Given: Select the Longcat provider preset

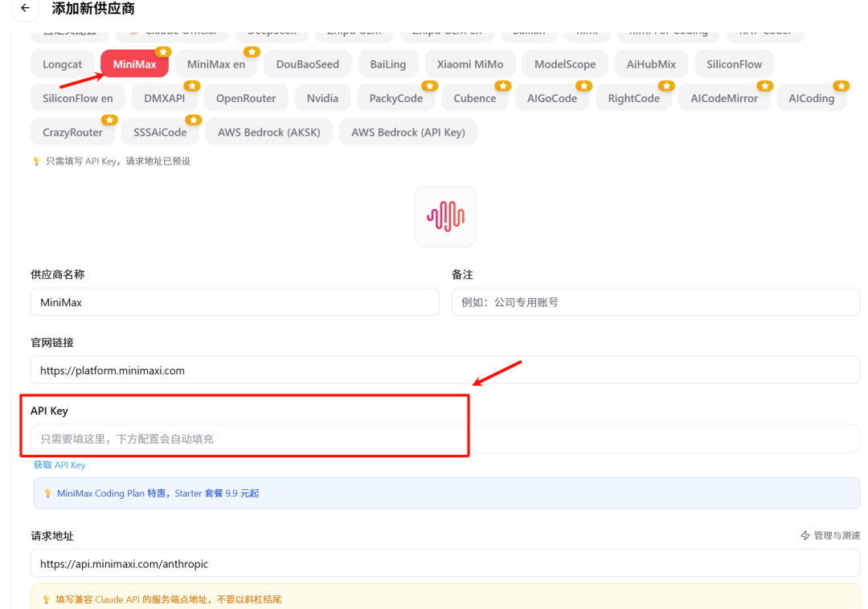Looking at the screenshot, I should pyautogui.click(x=62, y=64).
